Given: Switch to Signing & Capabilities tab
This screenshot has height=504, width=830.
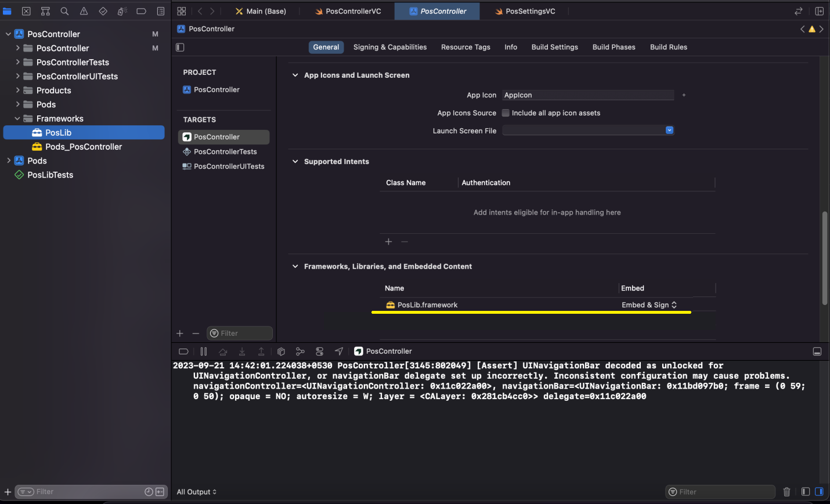Looking at the screenshot, I should coord(390,48).
